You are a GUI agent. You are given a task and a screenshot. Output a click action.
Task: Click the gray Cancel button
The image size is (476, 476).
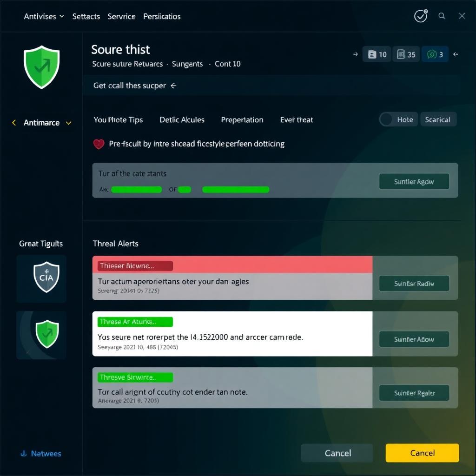click(x=337, y=453)
